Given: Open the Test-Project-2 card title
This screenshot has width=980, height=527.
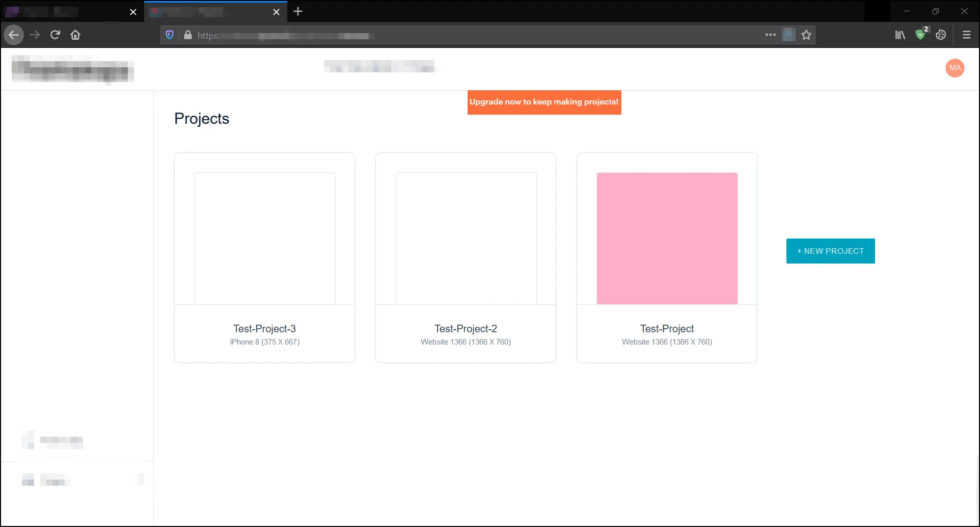Looking at the screenshot, I should point(466,329).
